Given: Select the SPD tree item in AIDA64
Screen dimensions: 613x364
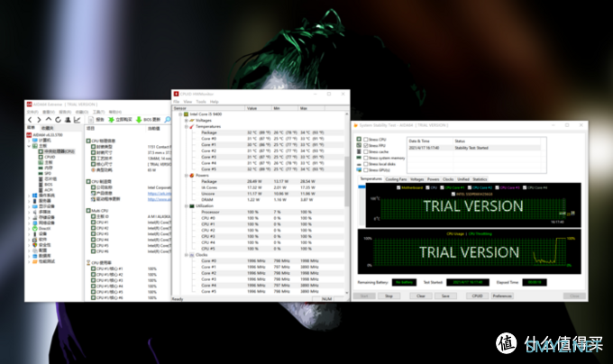Looking at the screenshot, I should [x=44, y=173].
